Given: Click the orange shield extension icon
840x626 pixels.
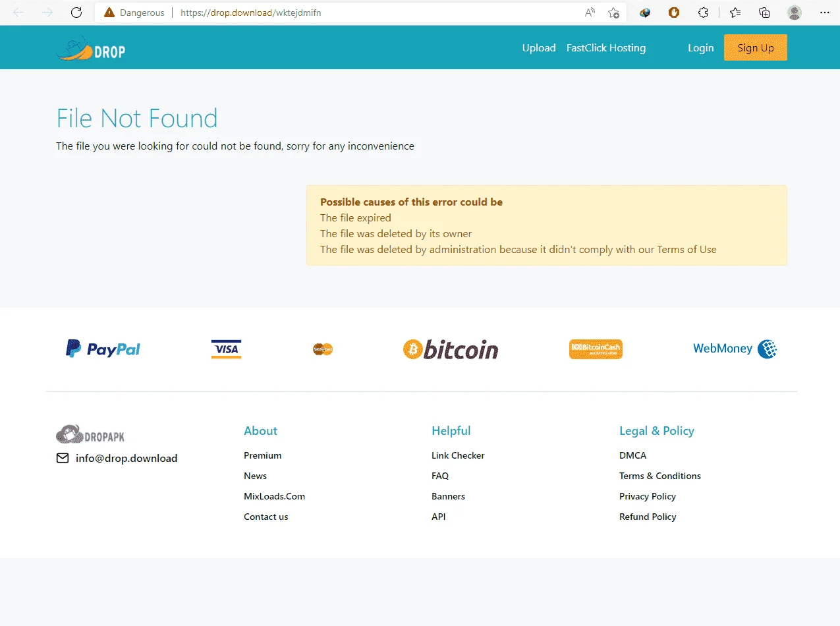Looking at the screenshot, I should (x=674, y=13).
